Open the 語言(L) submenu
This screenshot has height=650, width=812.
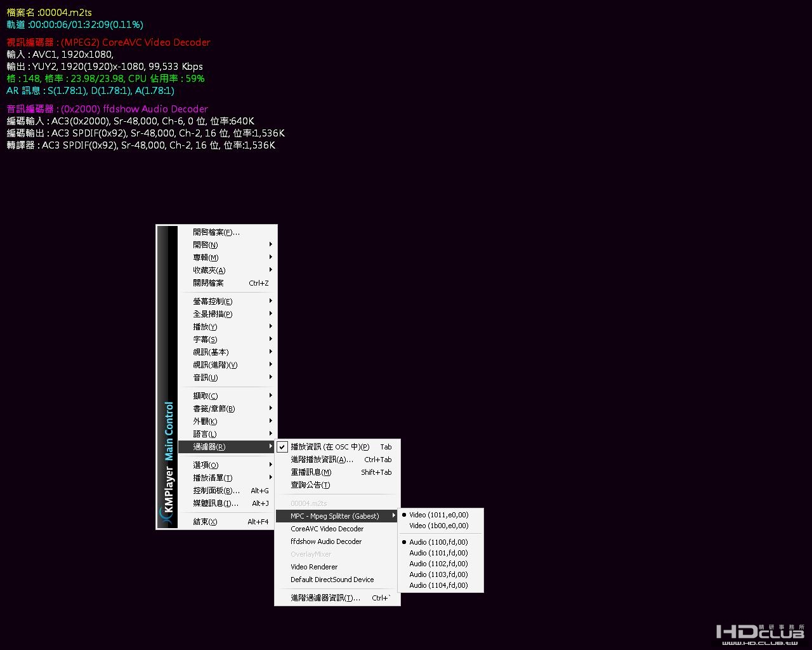(x=227, y=434)
